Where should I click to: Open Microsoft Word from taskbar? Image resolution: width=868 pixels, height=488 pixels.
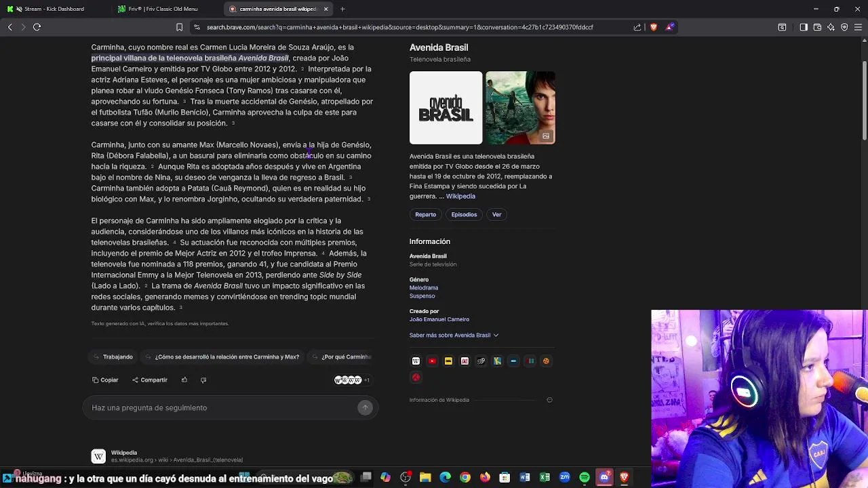click(x=525, y=478)
